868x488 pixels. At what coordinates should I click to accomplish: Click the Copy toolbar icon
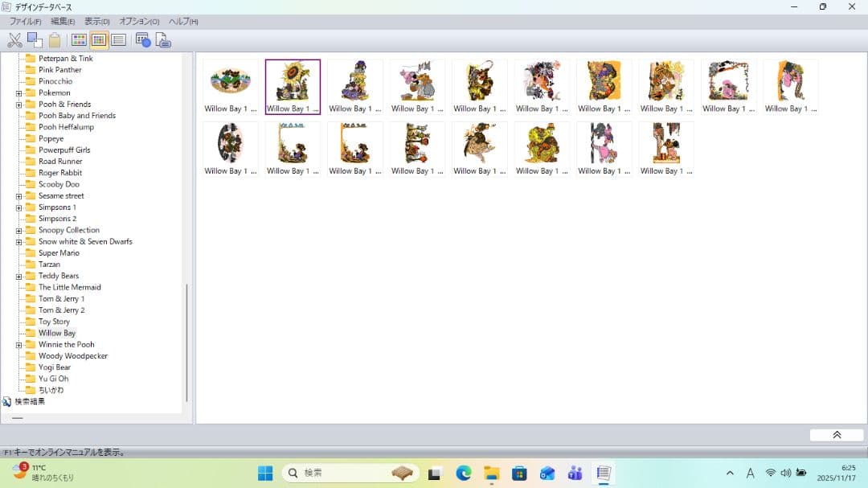coord(35,40)
